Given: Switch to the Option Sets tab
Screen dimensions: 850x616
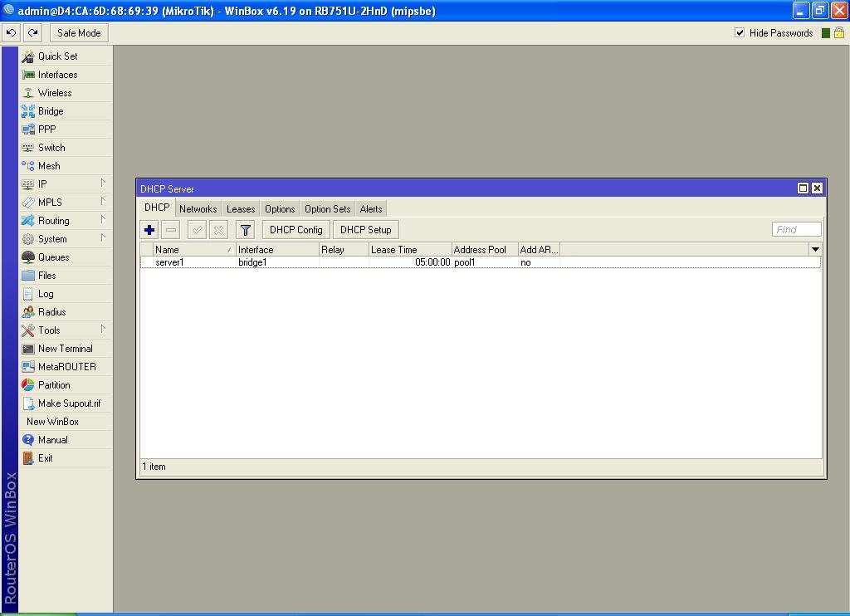Looking at the screenshot, I should coord(327,208).
